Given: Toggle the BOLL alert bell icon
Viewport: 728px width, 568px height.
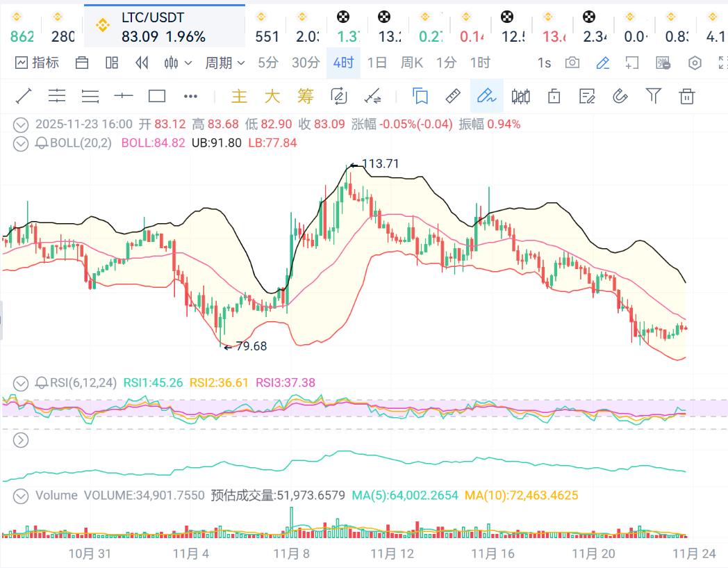Looking at the screenshot, I should (42, 143).
